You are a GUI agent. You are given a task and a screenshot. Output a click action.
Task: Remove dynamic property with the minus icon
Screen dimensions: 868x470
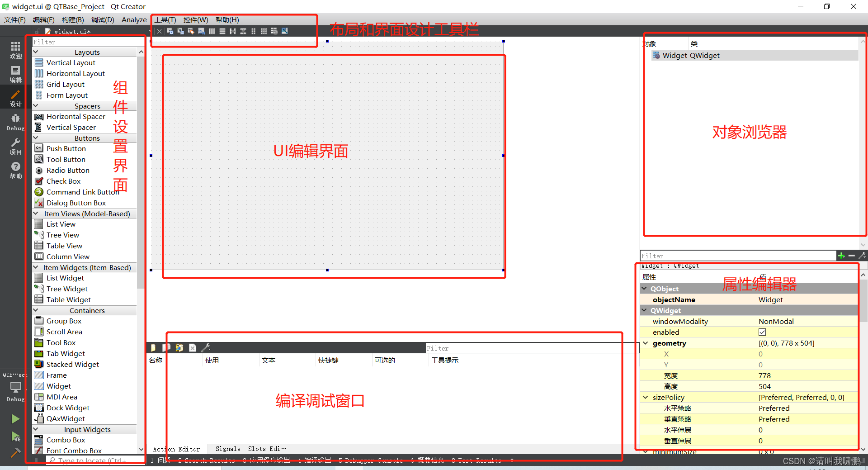(851, 256)
